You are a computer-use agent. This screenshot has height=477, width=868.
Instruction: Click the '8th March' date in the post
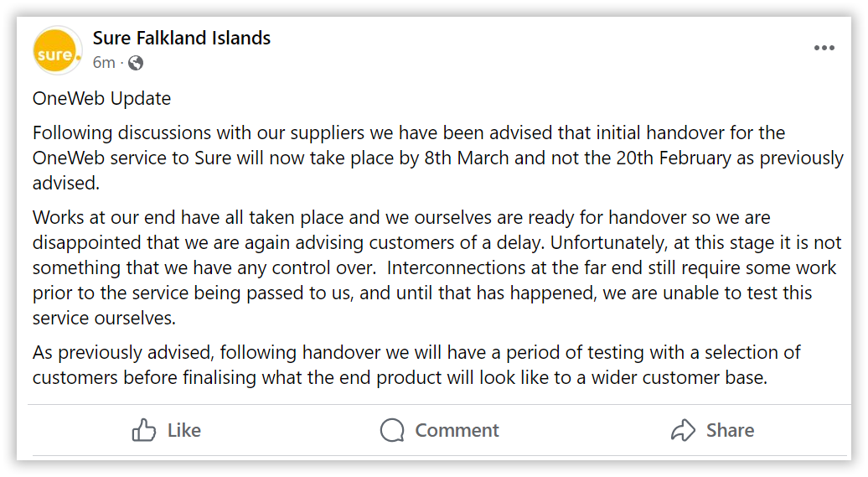pos(467,158)
